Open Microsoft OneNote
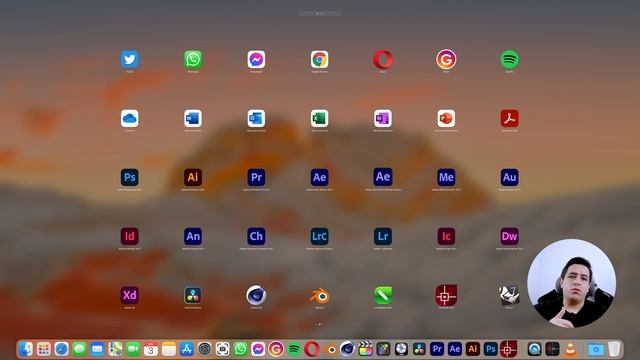This screenshot has width=640, height=360. (x=383, y=118)
